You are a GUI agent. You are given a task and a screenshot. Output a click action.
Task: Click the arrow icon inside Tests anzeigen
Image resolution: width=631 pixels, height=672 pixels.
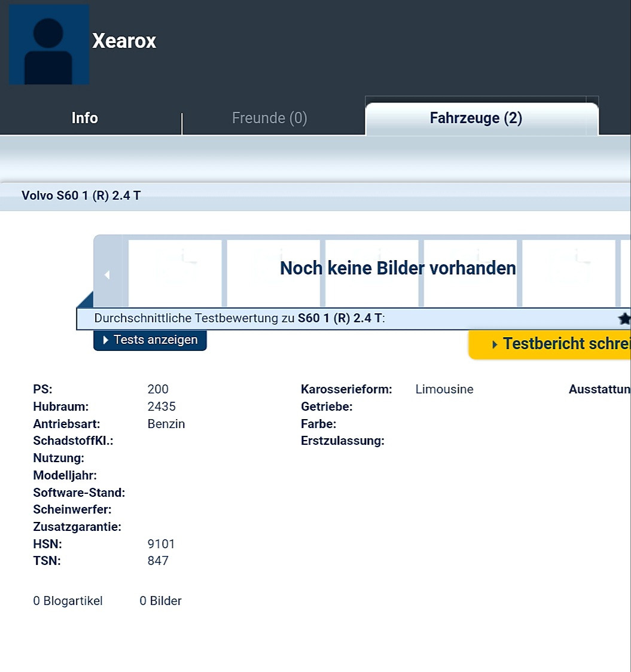coord(105,340)
